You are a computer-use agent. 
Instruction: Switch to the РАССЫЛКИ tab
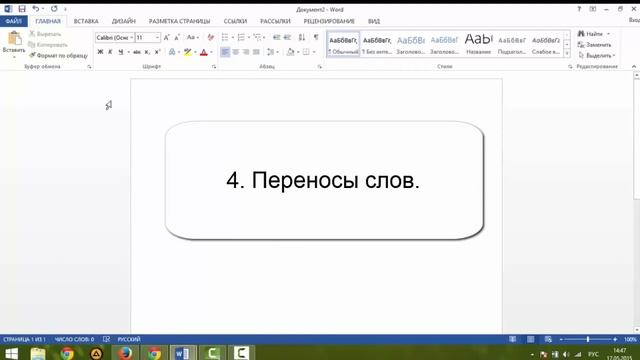(276, 21)
